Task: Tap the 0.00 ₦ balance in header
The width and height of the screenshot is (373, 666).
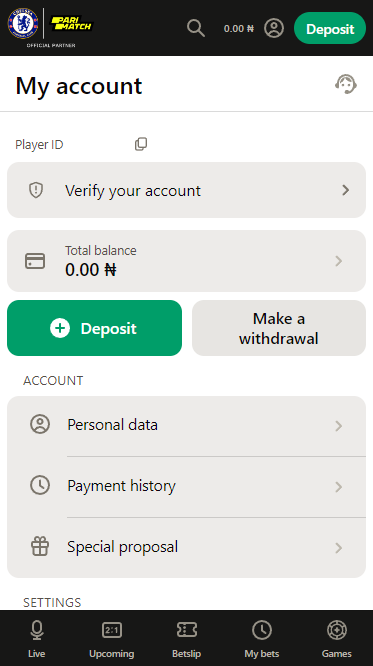Action: coord(239,28)
